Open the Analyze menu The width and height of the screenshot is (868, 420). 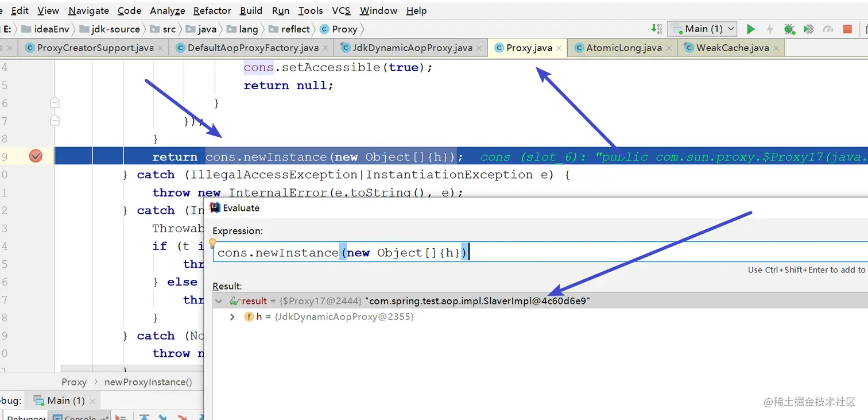(x=168, y=10)
